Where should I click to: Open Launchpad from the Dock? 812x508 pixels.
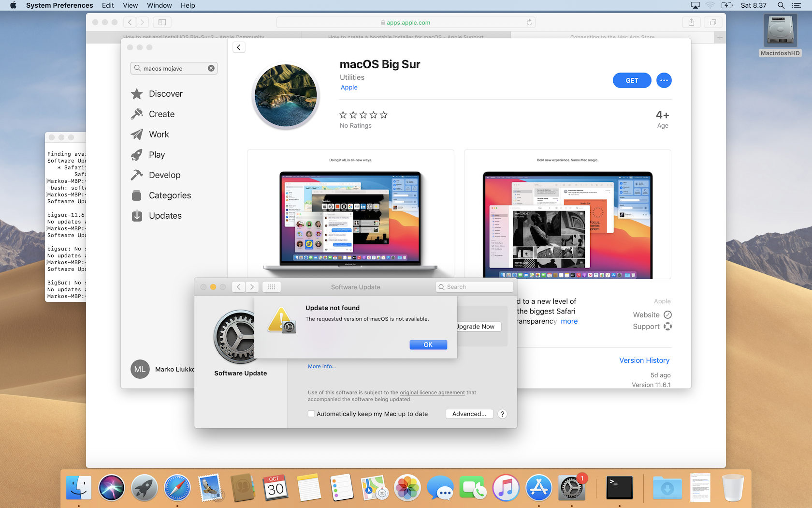(x=145, y=487)
